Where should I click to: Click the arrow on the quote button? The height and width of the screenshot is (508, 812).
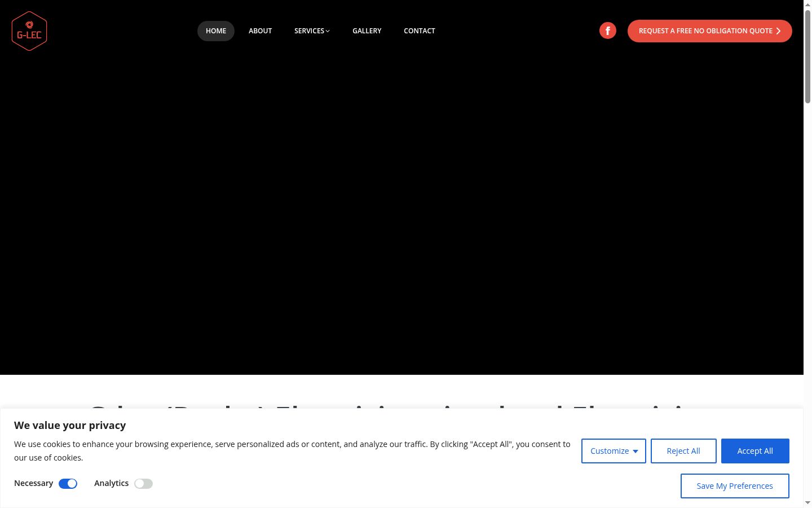click(x=779, y=31)
